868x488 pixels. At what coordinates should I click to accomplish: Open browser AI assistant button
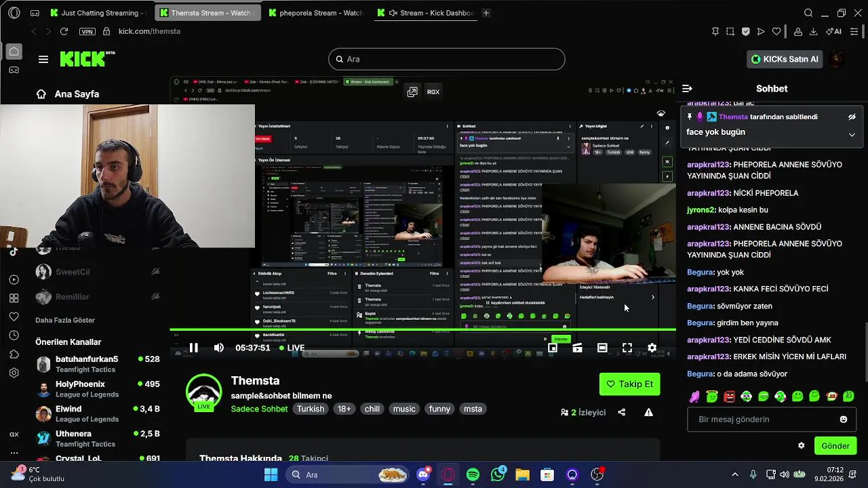coord(833,31)
